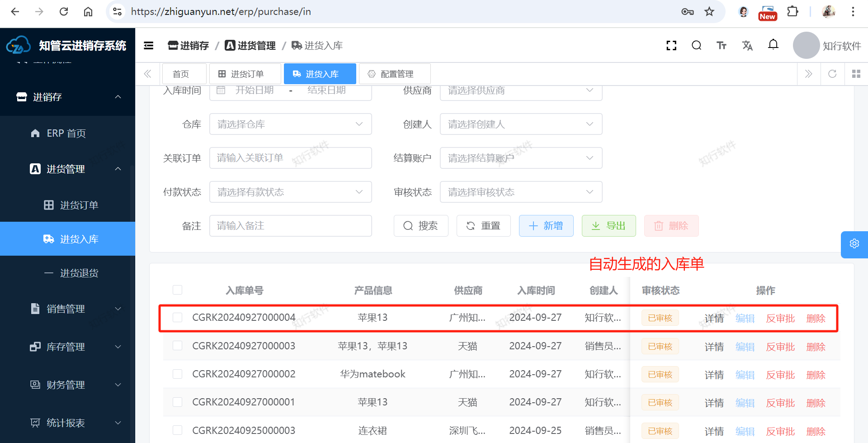Select the checkbox for CGRK20240927000002
Image resolution: width=868 pixels, height=443 pixels.
[x=177, y=374]
